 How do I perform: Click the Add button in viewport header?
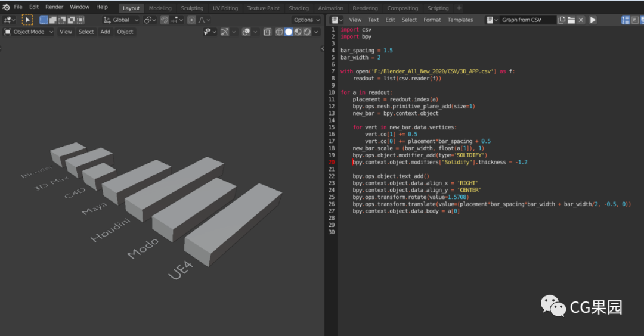tap(106, 32)
